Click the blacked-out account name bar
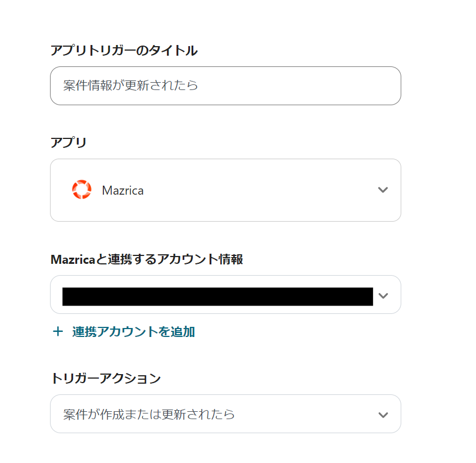Viewport: 476px width, 463px height. click(217, 296)
